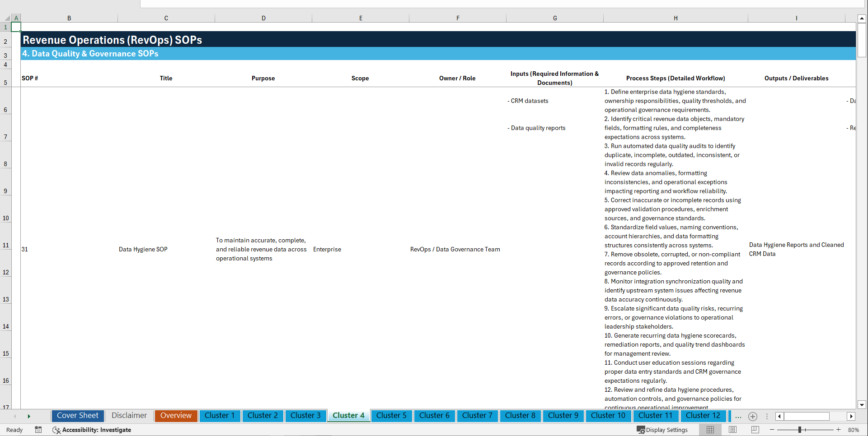Click the zoom slider handle
This screenshot has height=436, width=868.
(799, 430)
